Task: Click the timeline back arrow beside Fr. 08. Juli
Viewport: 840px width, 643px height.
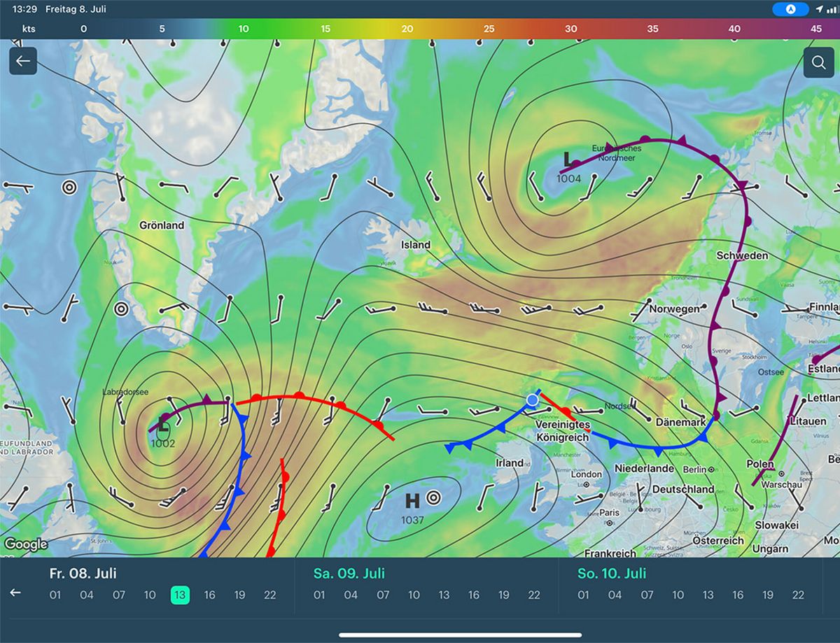Action: click(x=15, y=593)
